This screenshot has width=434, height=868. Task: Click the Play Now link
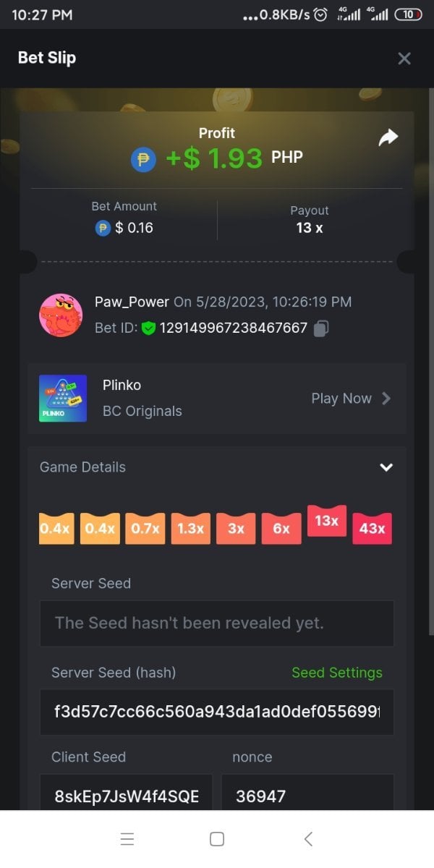pyautogui.click(x=341, y=399)
